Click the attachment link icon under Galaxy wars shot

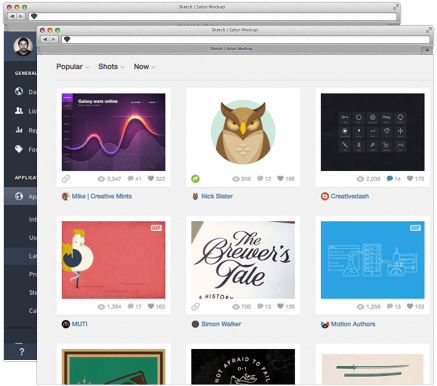pos(66,179)
